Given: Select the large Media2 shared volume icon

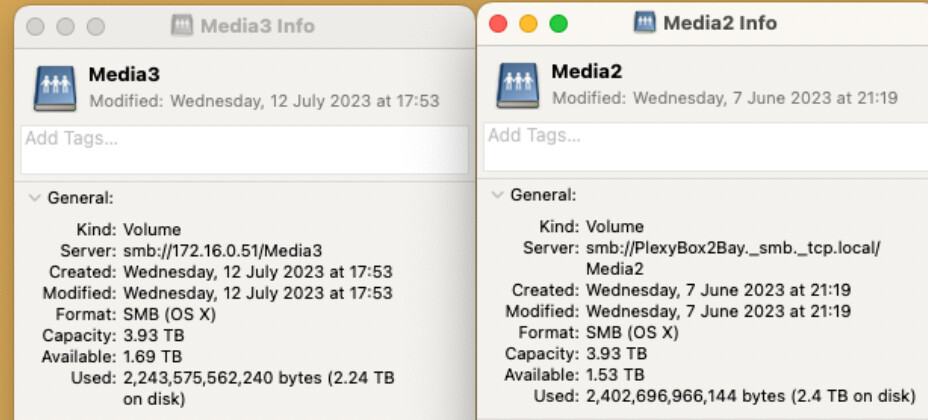Looking at the screenshot, I should [x=518, y=85].
